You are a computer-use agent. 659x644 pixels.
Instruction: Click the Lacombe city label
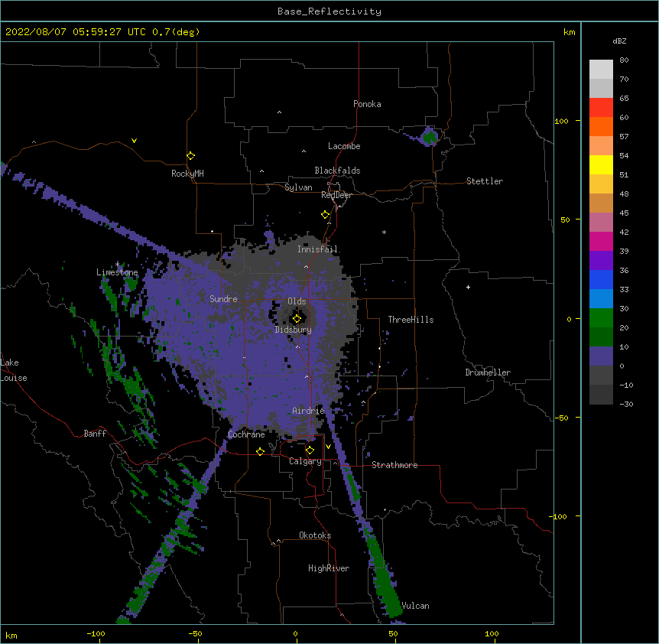tap(344, 146)
